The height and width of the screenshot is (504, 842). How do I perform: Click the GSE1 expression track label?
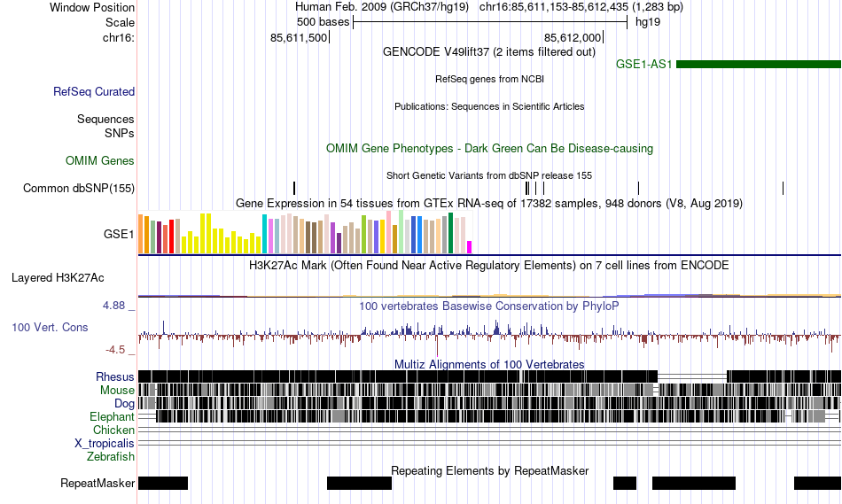pyautogui.click(x=119, y=234)
